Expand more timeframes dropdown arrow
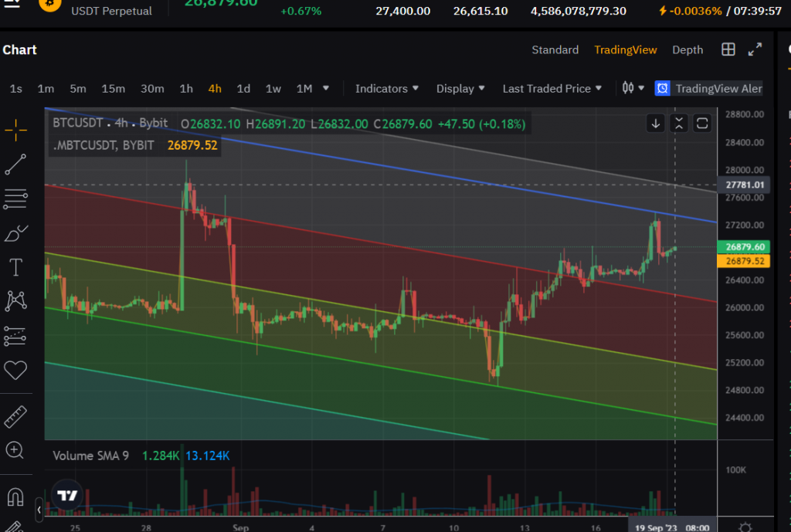 [x=326, y=88]
